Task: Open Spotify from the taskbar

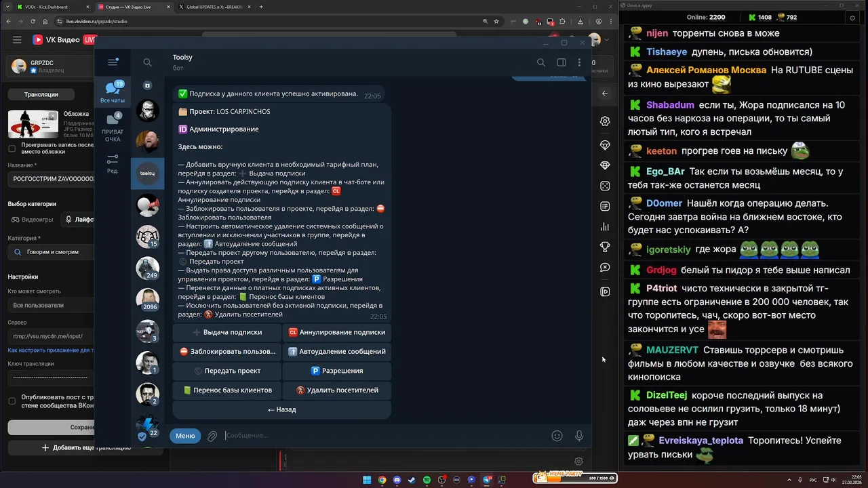Action: [427, 480]
